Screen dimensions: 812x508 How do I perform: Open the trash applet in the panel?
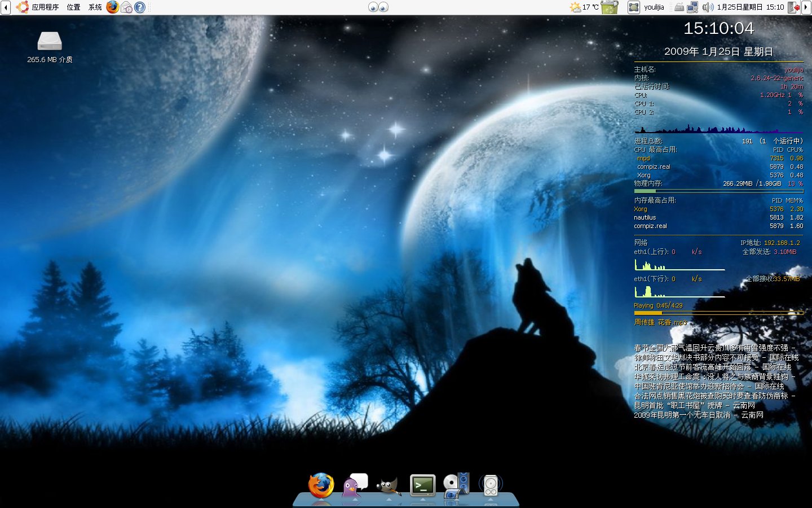click(610, 7)
